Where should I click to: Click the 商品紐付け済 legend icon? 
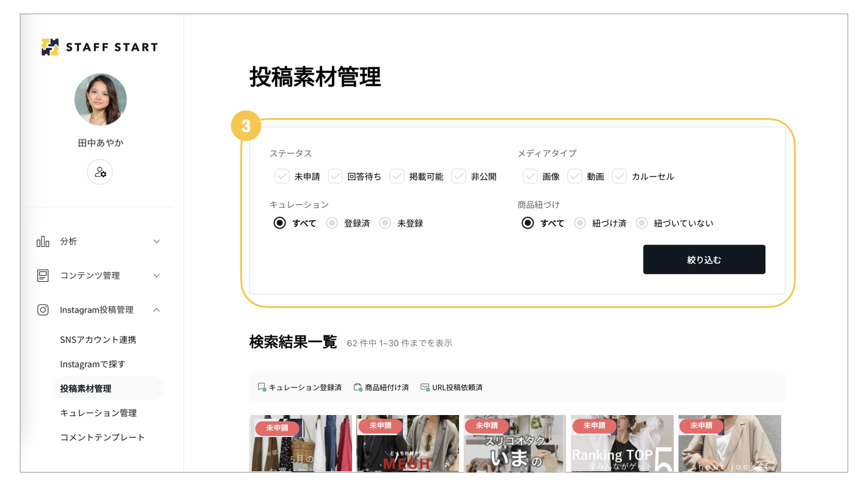pyautogui.click(x=358, y=388)
